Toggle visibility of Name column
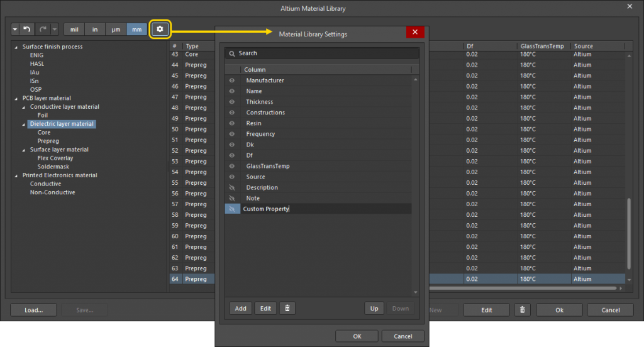 [232, 91]
